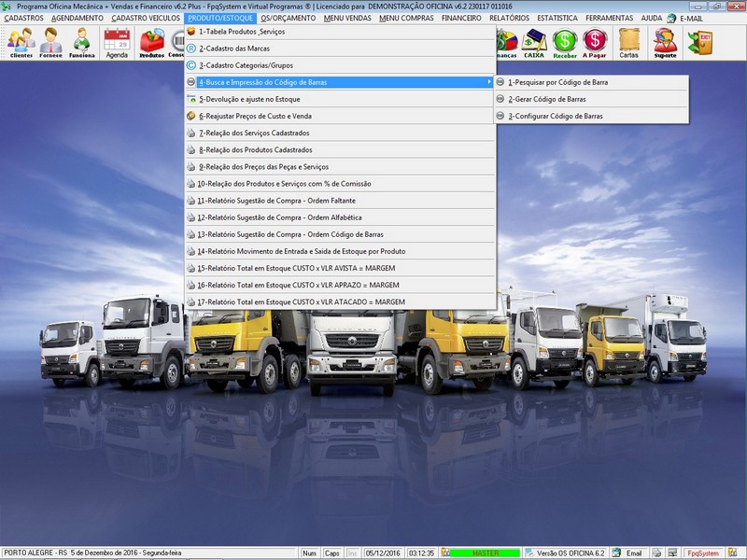Open the FINANCEIRO menu

(461, 18)
